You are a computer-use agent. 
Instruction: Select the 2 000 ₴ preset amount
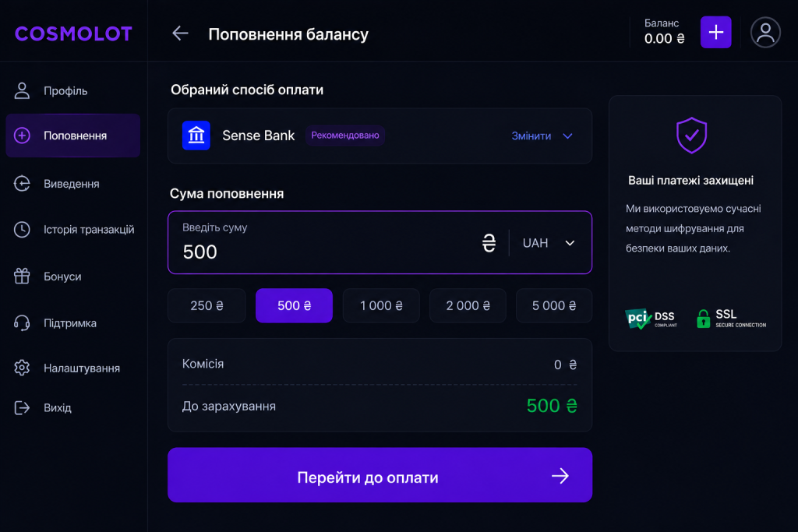pos(468,305)
